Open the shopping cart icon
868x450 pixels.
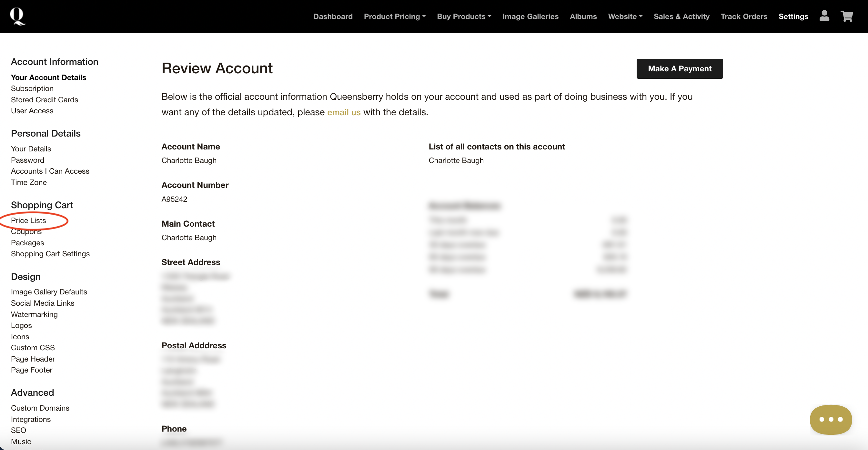coord(846,16)
